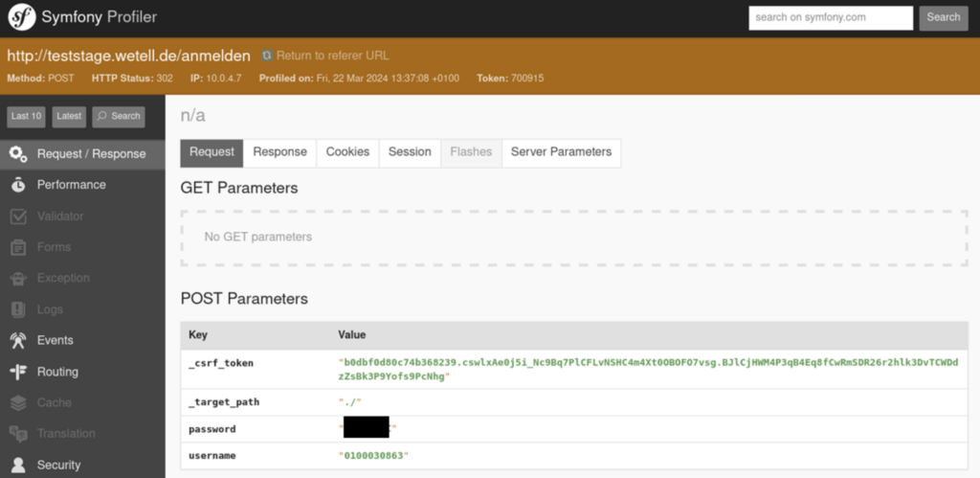Screen dimensions: 980x478
Task: Click the top-right Search button
Action: pos(943,17)
